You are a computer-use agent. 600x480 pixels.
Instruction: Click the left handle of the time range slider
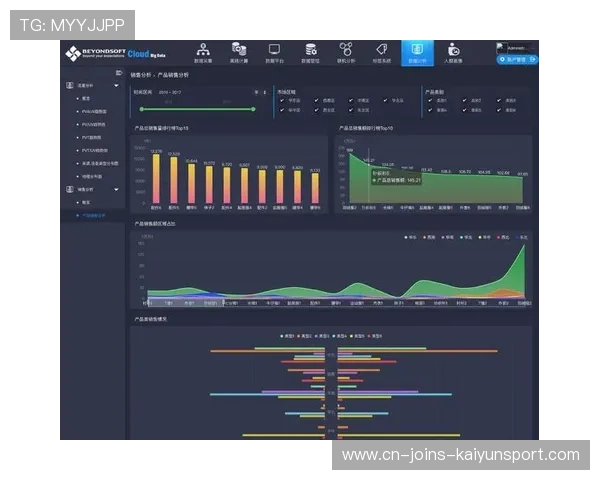coord(141,108)
